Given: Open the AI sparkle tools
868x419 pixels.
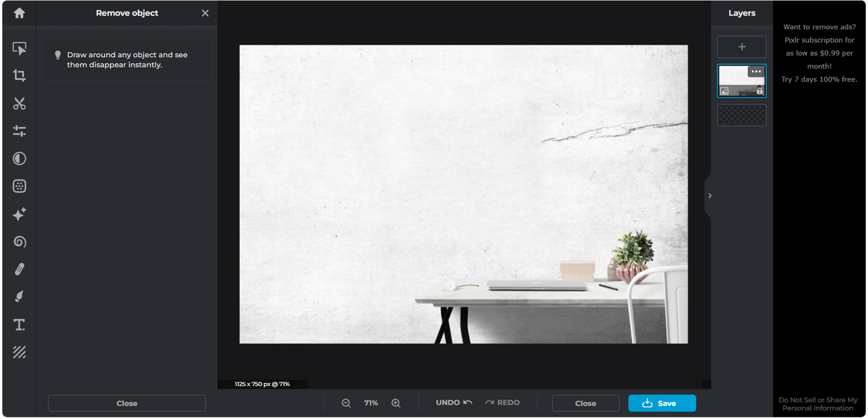Looking at the screenshot, I should (x=19, y=214).
